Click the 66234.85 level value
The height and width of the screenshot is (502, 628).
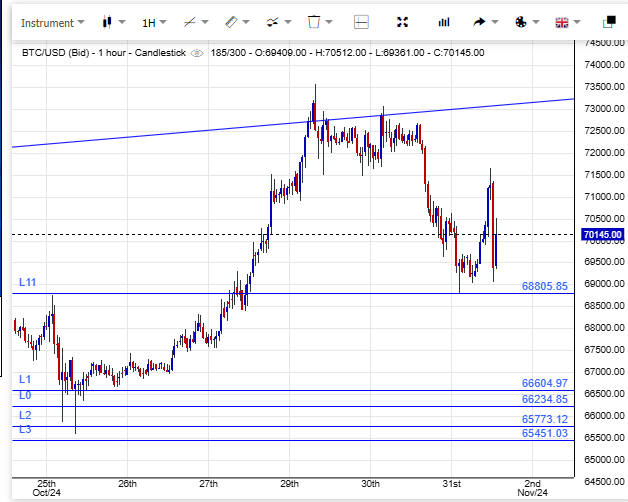tap(545, 399)
